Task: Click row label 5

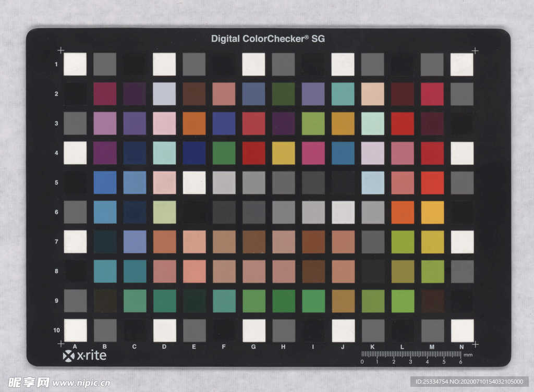Action: [x=56, y=182]
